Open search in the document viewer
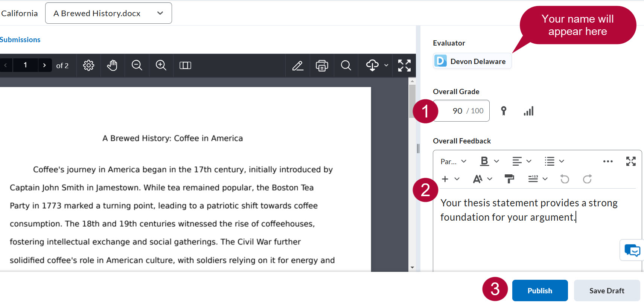 [346, 66]
